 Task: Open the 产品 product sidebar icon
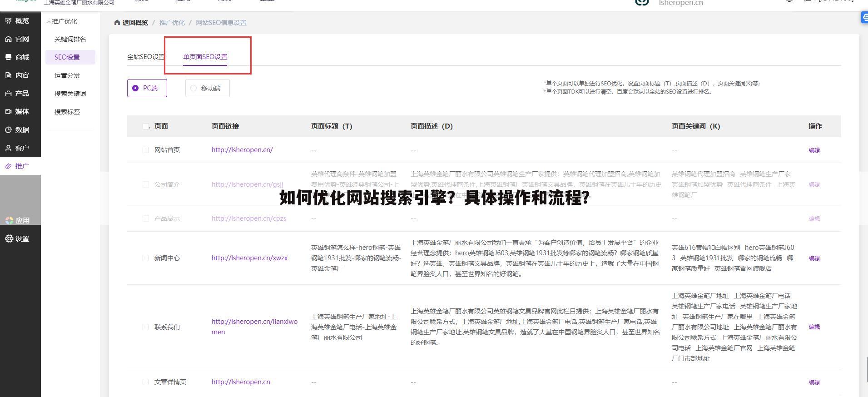click(x=9, y=93)
